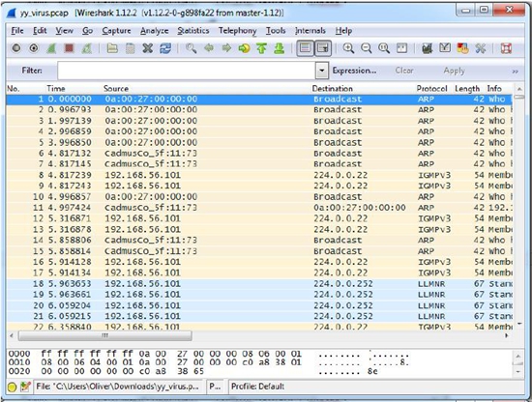Edit display filters icon
This screenshot has height=402, width=532.
pos(445,48)
